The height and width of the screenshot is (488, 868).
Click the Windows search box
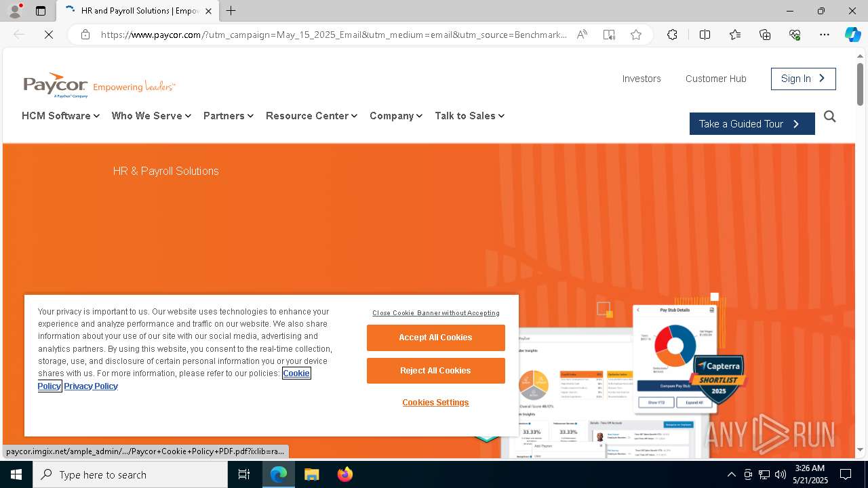130,474
